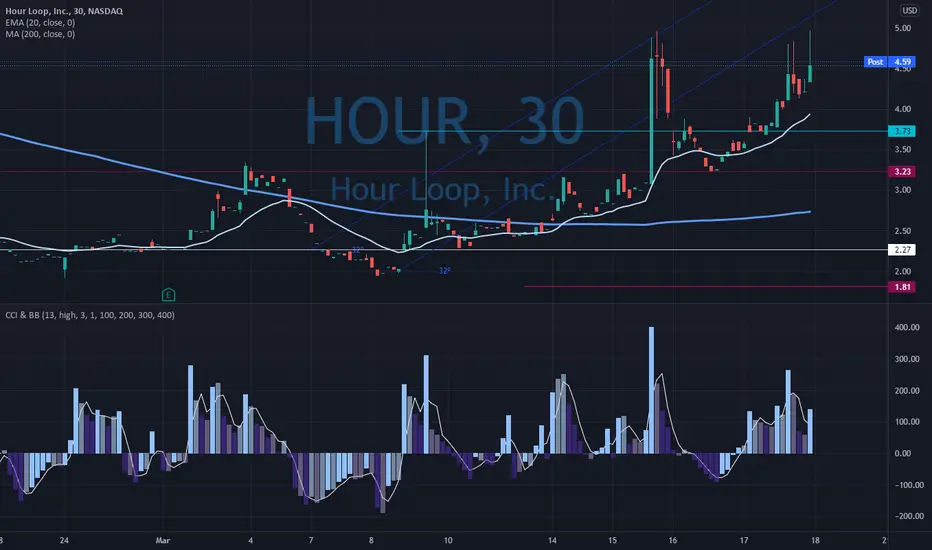Click the 300.00 CCI axis value
The image size is (932, 550).
point(906,359)
